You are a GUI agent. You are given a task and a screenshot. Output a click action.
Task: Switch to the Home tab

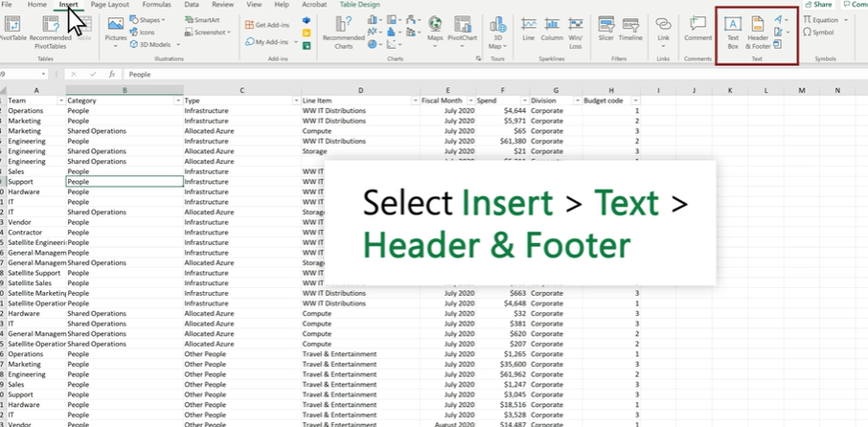[x=37, y=5]
